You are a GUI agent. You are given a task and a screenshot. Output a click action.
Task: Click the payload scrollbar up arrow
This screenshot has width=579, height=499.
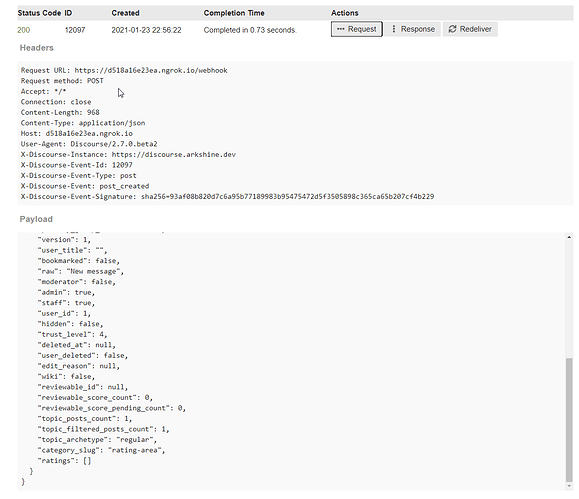[569, 237]
